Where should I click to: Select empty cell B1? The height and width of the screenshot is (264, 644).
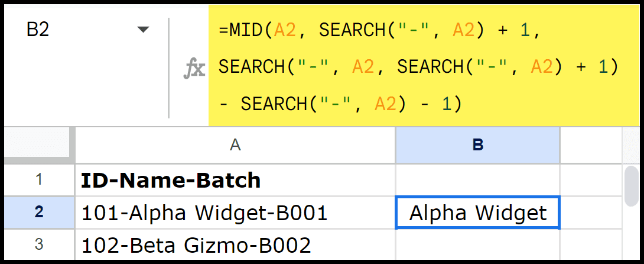[477, 180]
